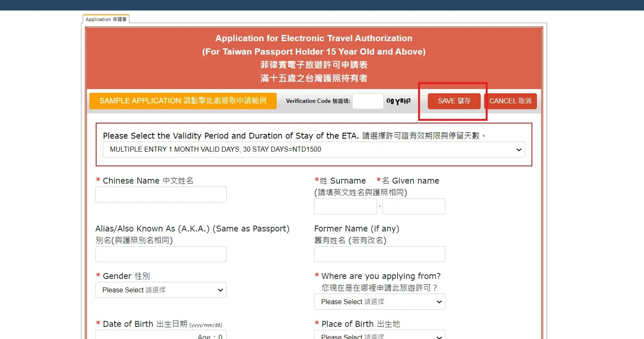Click the Former Name input field
Screen dimensions: 644x339
pyautogui.click(x=380, y=254)
